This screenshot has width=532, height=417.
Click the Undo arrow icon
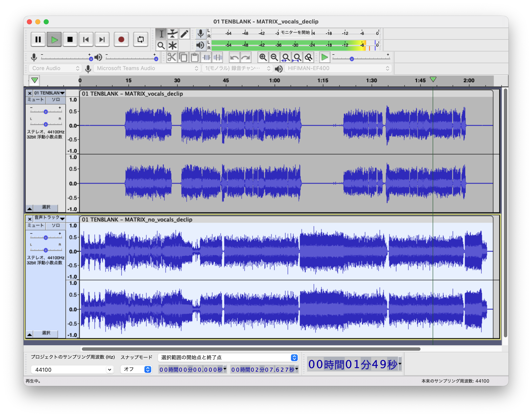pyautogui.click(x=234, y=58)
